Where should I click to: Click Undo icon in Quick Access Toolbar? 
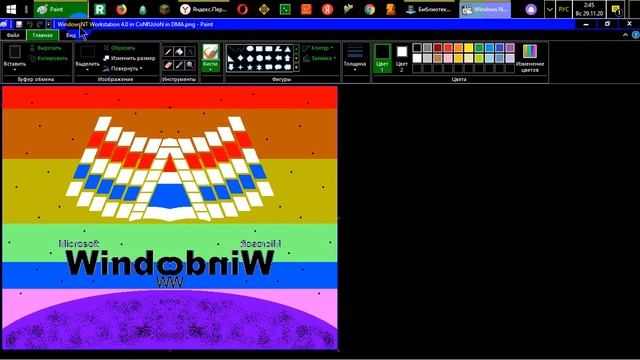point(29,24)
